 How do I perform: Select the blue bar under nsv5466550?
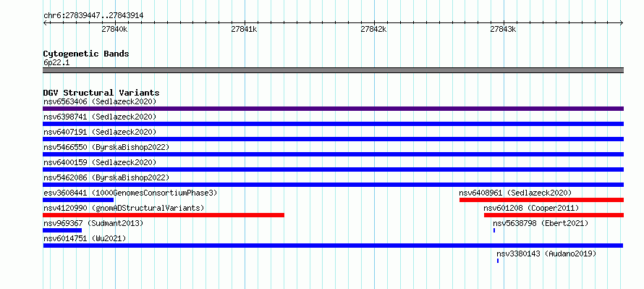[333, 154]
